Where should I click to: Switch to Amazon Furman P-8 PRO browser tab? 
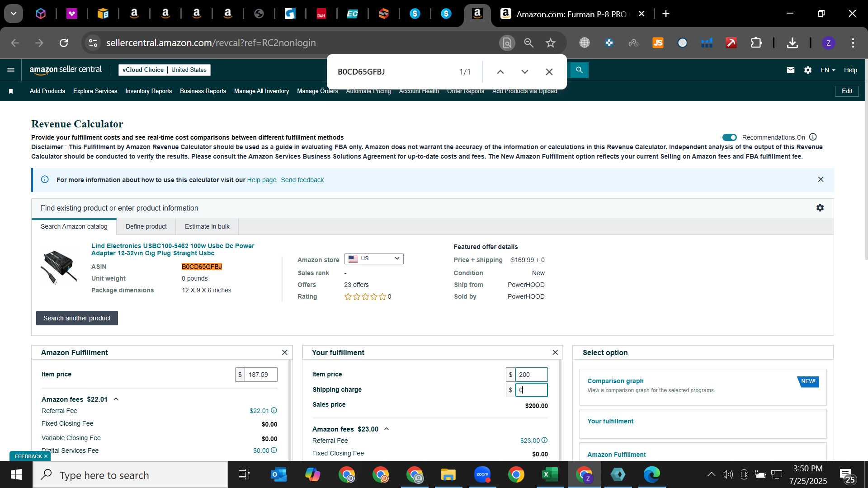[x=572, y=14]
